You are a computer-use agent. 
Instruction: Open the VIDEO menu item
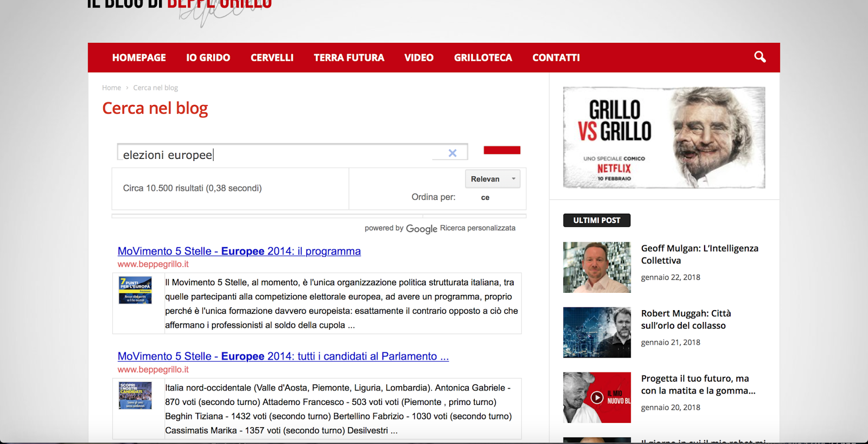point(419,57)
